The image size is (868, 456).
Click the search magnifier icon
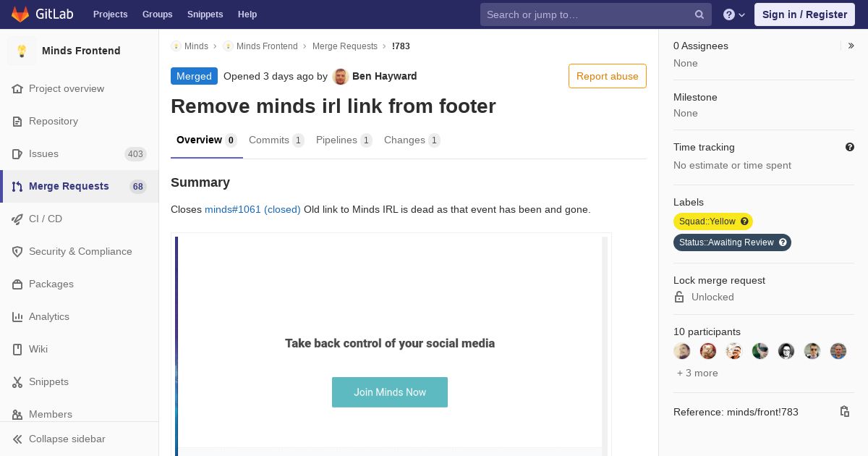699,14
